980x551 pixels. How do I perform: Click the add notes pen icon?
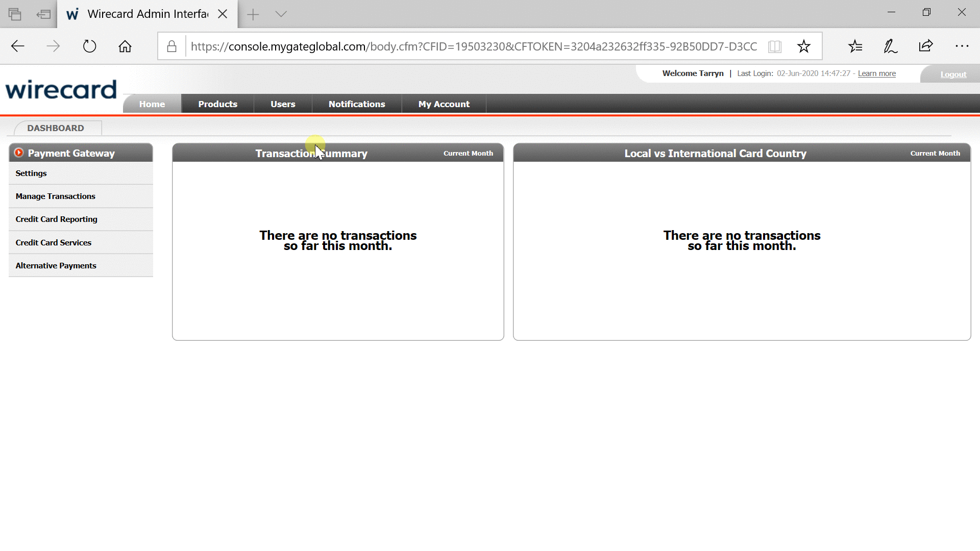[x=891, y=46]
